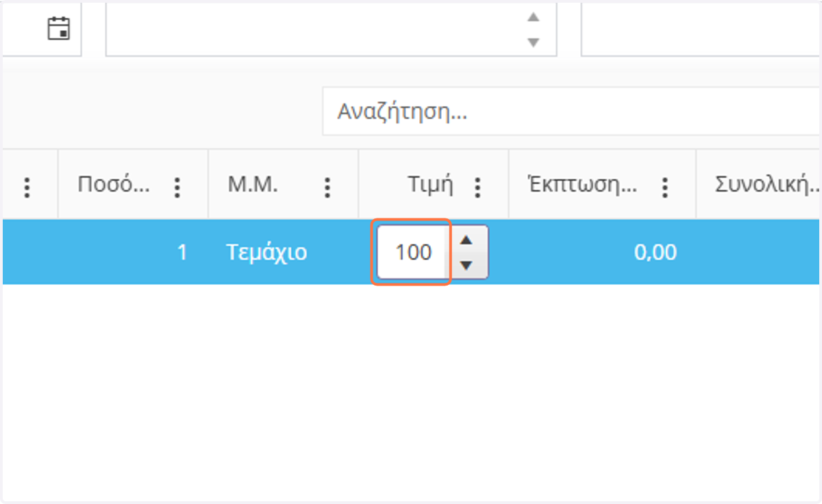822x504 pixels.
Task: Select the quantity cell showing 1
Action: 133,252
